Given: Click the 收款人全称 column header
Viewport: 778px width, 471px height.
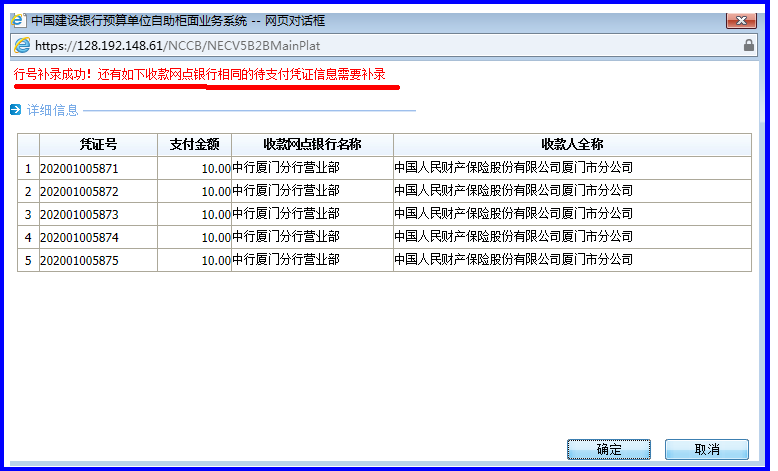Looking at the screenshot, I should coord(571,145).
